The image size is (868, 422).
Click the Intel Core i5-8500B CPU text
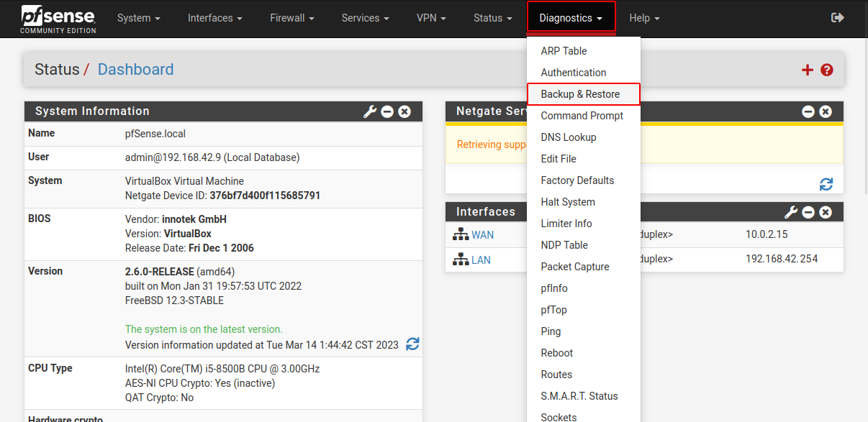[x=222, y=369]
